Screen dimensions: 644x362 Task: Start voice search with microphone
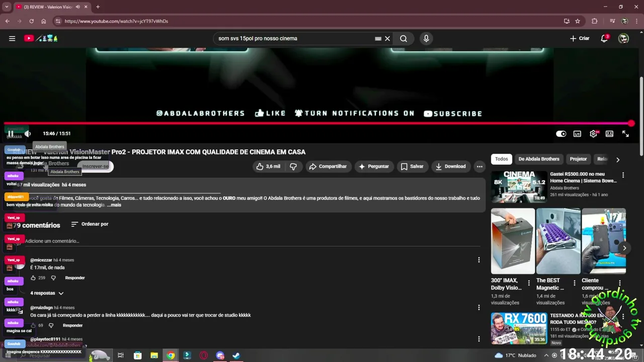point(426,38)
